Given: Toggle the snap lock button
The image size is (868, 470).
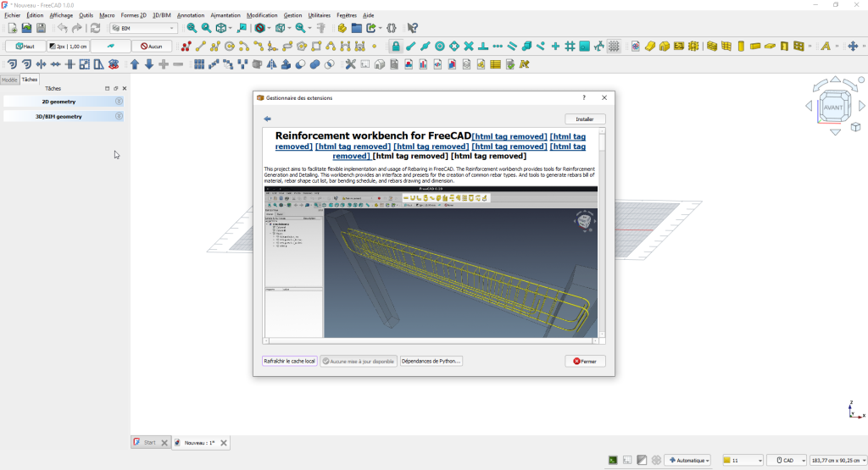Looking at the screenshot, I should (x=396, y=47).
